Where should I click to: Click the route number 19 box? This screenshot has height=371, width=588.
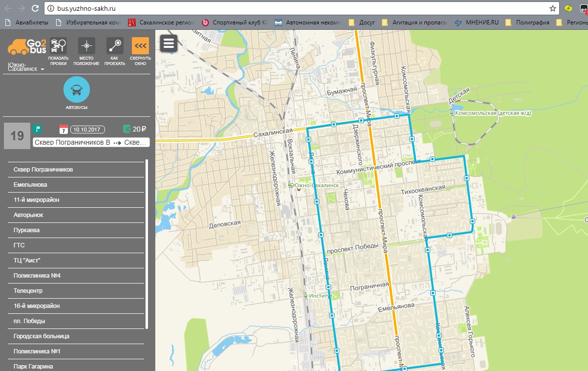(17, 136)
